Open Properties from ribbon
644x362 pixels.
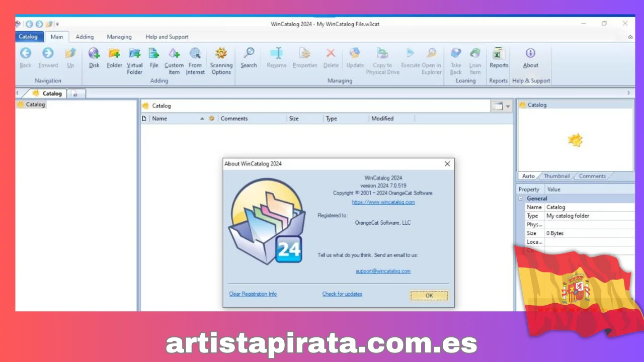305,58
